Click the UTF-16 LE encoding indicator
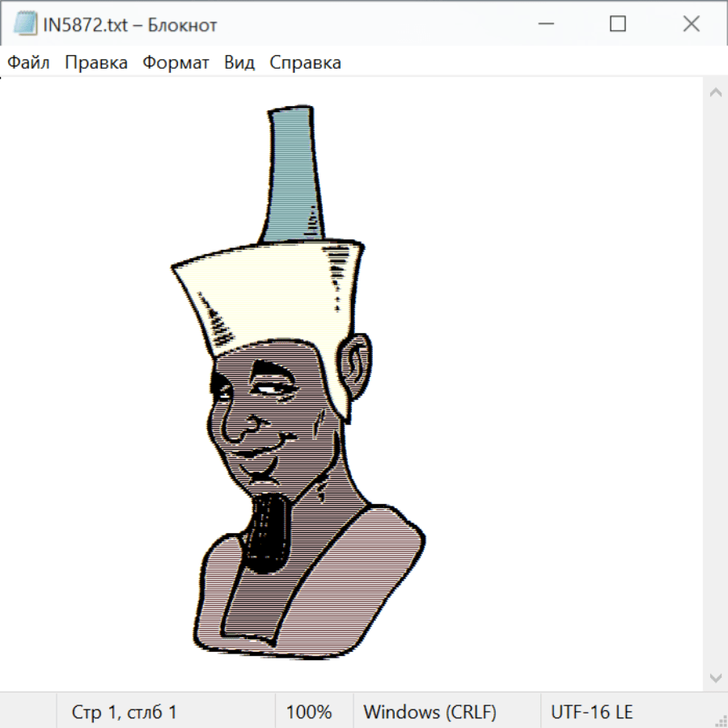Screen dimensions: 728x728 point(591,712)
